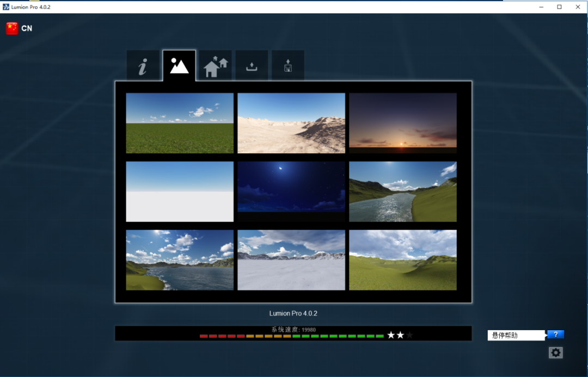This screenshot has height=377, width=588.
Task: Choose the coastal lake and clouds scene thumbnail
Action: click(180, 260)
